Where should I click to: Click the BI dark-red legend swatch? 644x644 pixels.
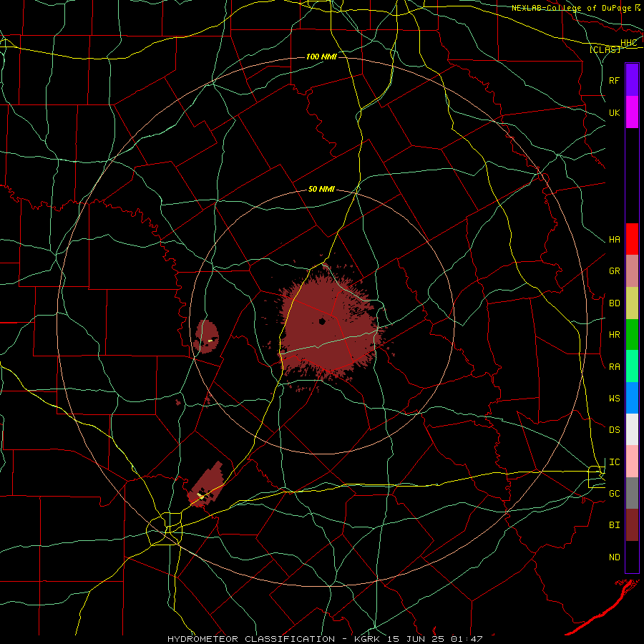click(632, 525)
